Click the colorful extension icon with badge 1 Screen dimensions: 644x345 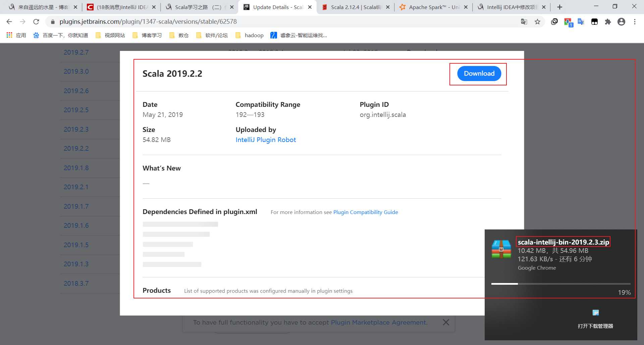point(568,22)
